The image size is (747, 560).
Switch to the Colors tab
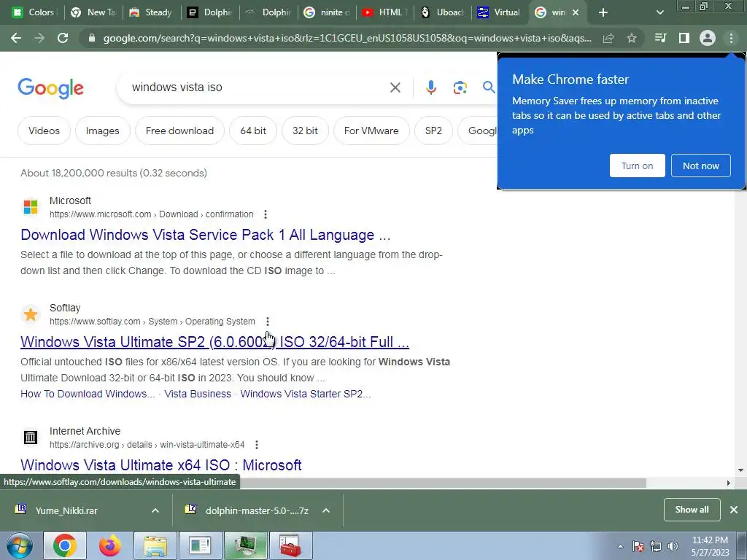(34, 12)
